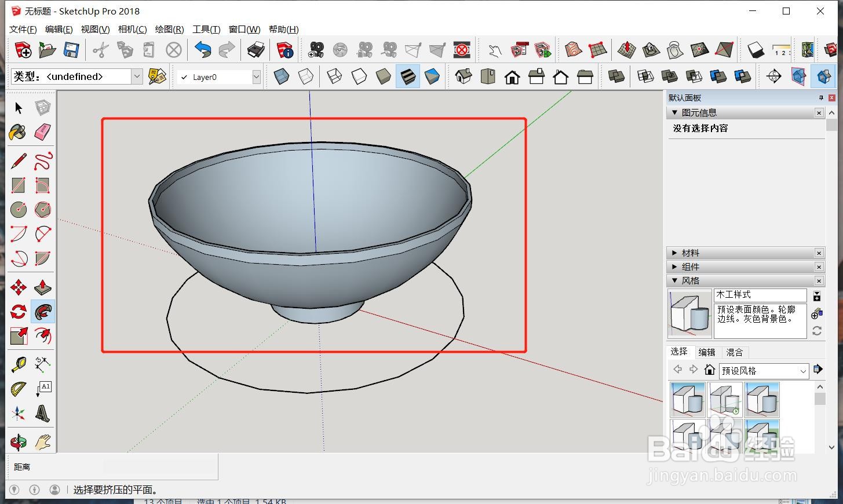
Task: Select the first preset style thumbnail
Action: pos(688,399)
